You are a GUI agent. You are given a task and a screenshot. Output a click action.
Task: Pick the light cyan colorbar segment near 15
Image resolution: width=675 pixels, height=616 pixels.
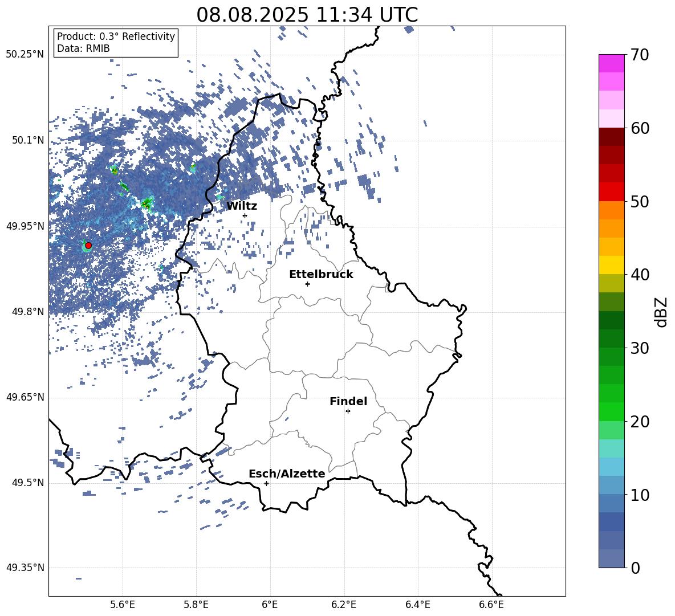[x=611, y=448]
